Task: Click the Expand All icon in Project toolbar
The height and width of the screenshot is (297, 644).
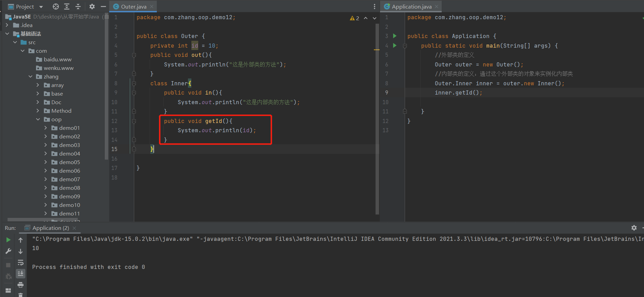Action: (67, 7)
